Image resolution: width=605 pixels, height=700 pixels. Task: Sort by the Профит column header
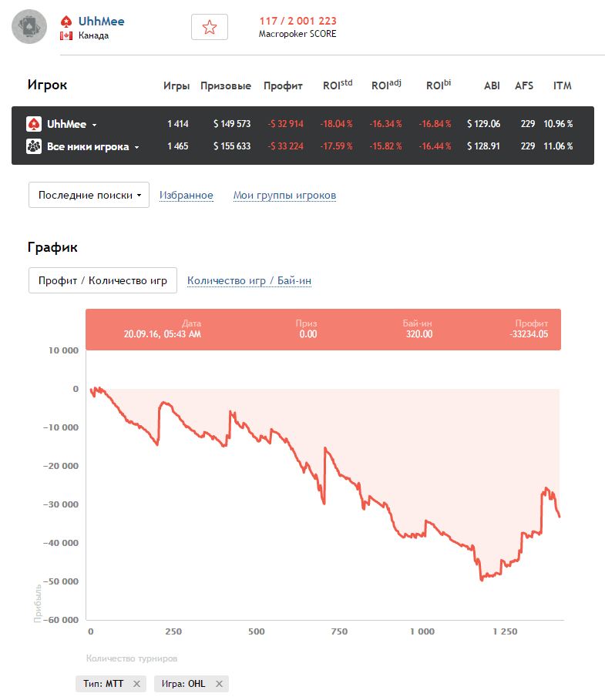pos(283,86)
